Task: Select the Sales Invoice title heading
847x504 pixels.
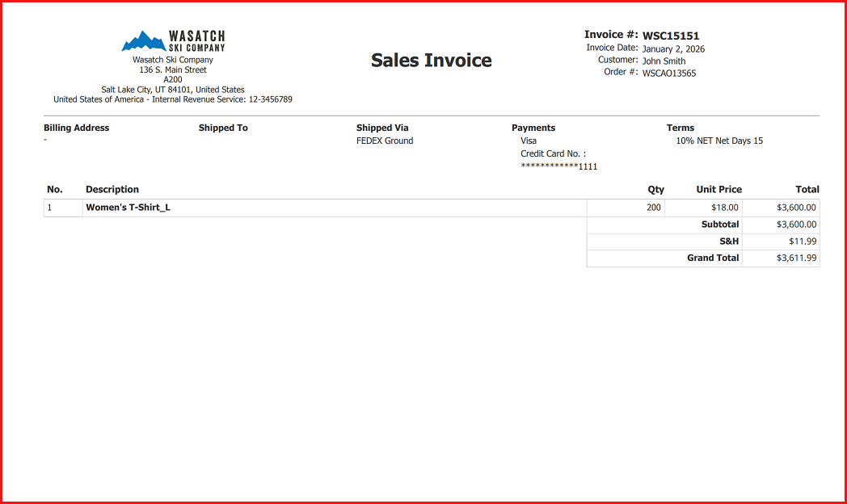Action: coord(431,61)
